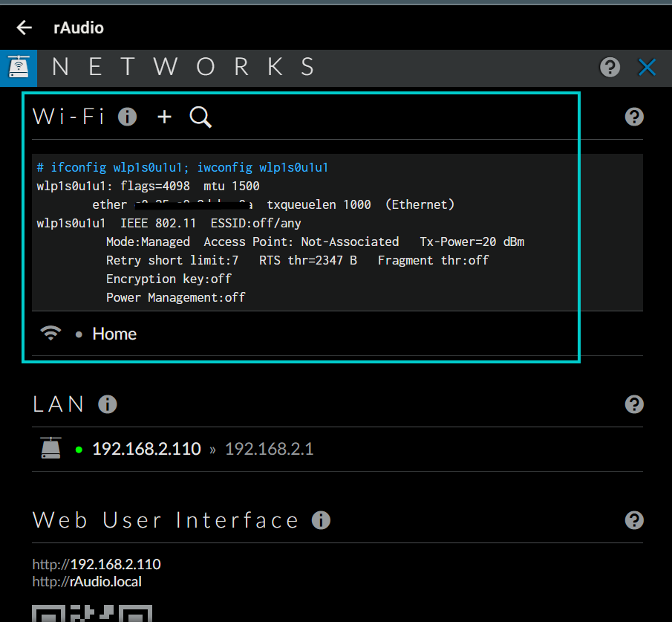This screenshot has height=622, width=672.
Task: Go back using the arrow beside rAudio
Action: [x=25, y=28]
